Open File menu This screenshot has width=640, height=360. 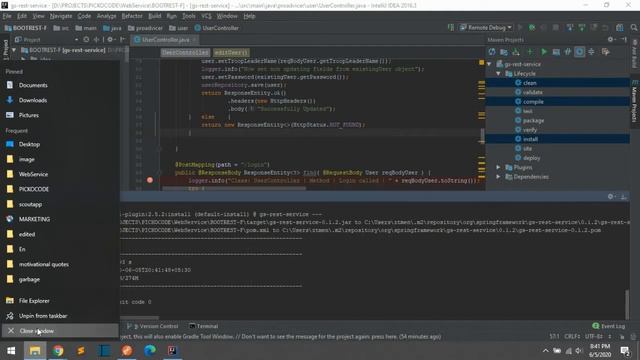pyautogui.click(x=7, y=16)
